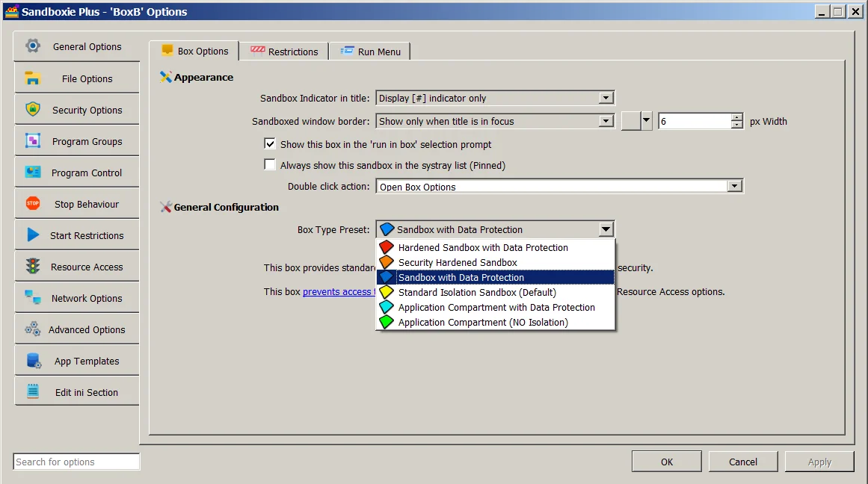Click the border color swatch
868x484 pixels.
coord(631,120)
